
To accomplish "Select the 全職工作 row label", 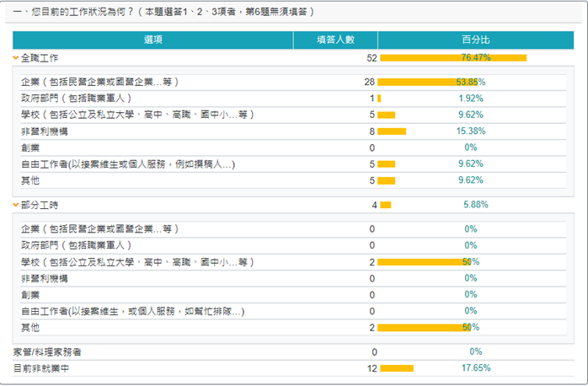I will tap(40, 57).
